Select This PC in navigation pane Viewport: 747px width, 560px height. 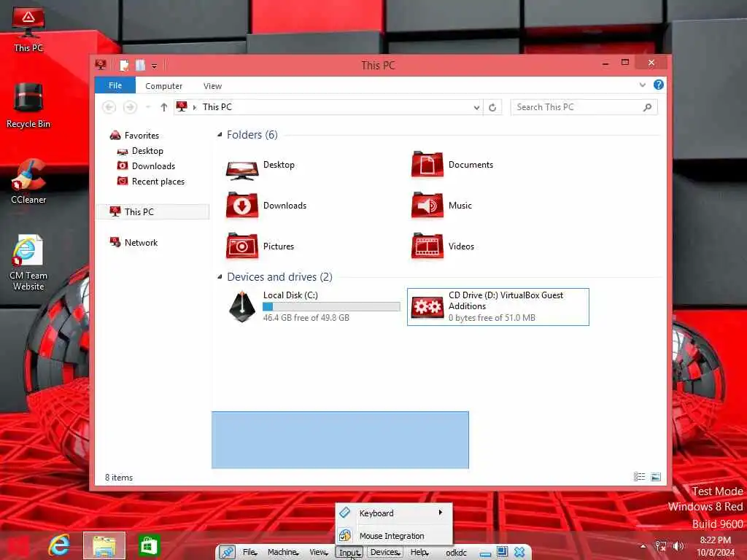point(153,212)
